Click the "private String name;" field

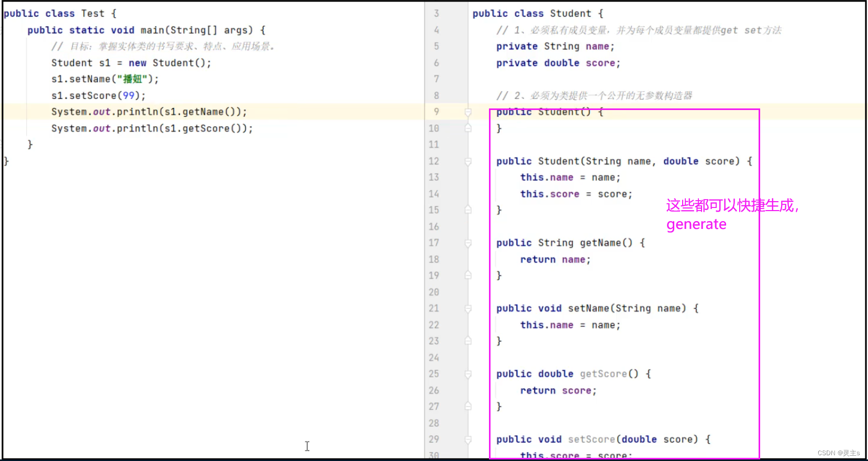point(555,46)
